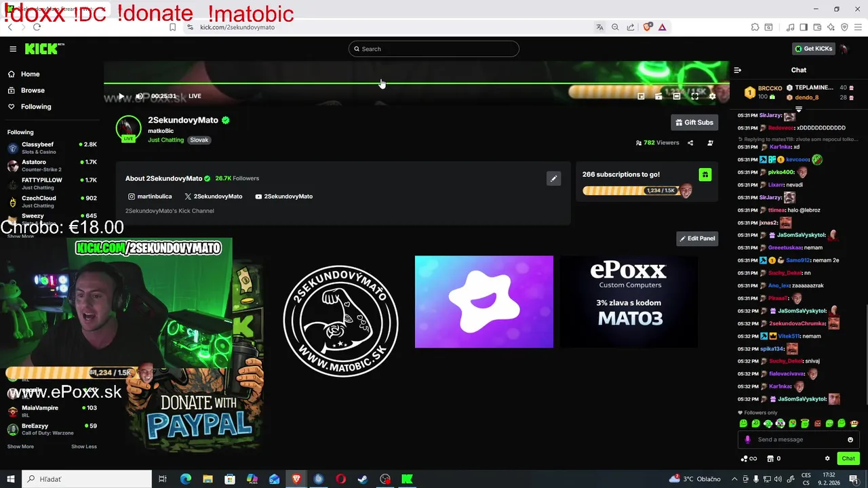The width and height of the screenshot is (868, 488).
Task: Open Steam from the Windows taskbar
Action: pyautogui.click(x=363, y=479)
